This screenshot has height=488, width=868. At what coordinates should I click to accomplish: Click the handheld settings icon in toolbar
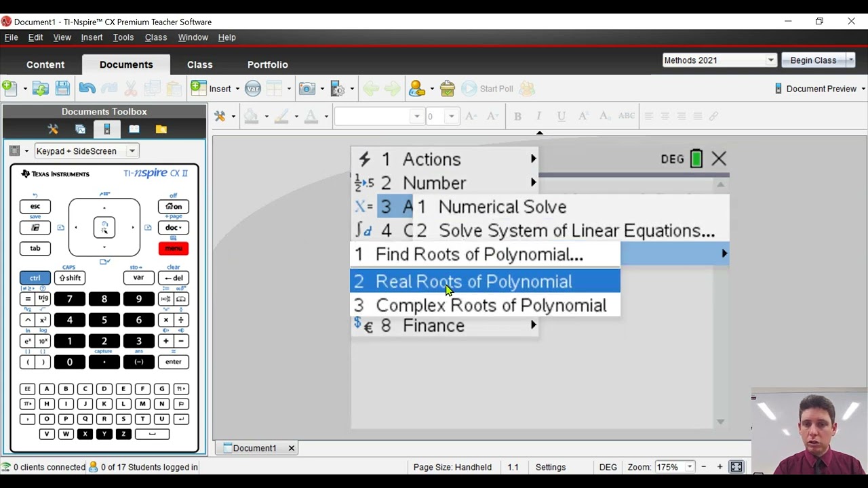(337, 89)
